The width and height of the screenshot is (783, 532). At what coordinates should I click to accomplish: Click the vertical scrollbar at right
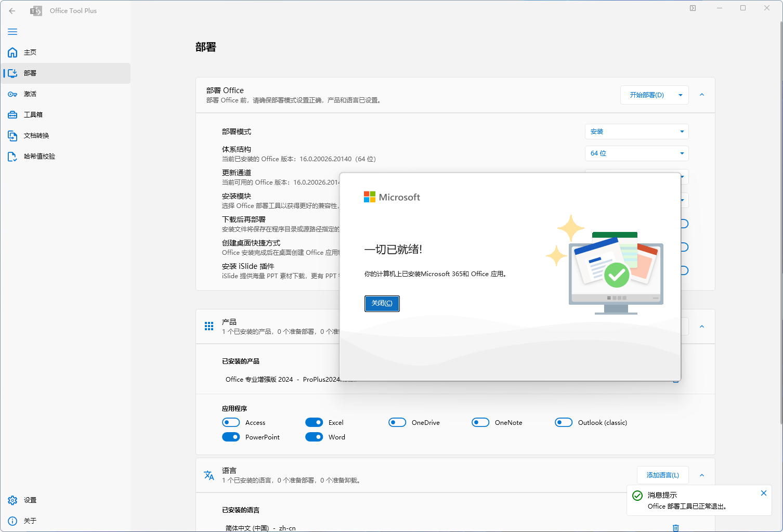tap(781, 224)
